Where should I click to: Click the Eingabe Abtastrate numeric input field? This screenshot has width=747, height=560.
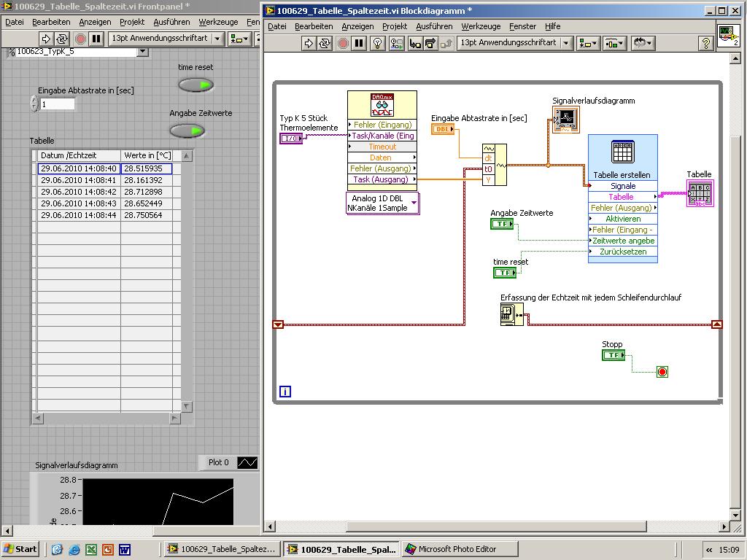57,104
